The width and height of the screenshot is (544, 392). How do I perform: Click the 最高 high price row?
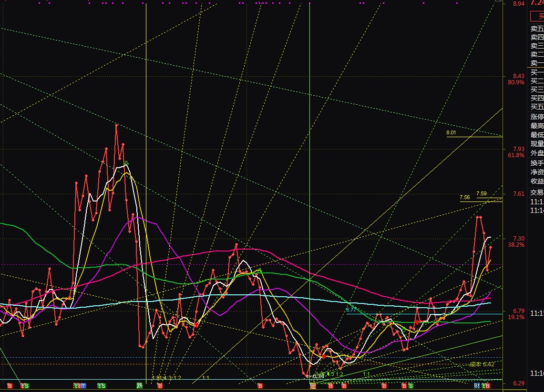(537, 126)
